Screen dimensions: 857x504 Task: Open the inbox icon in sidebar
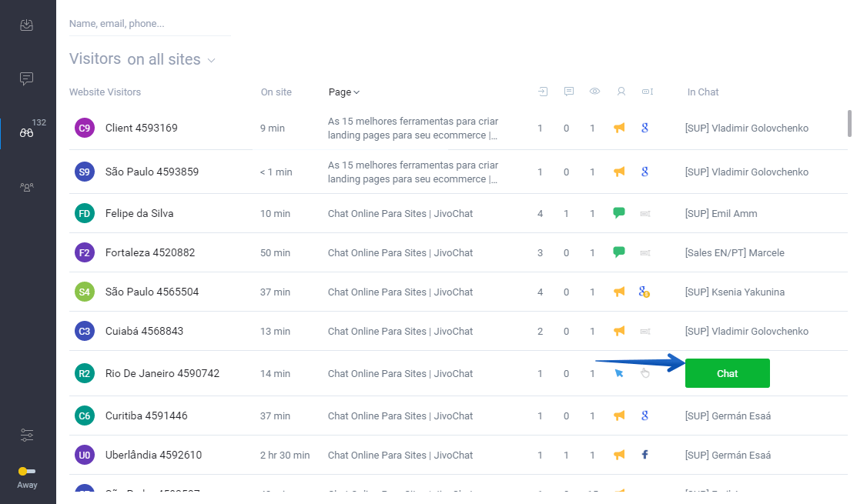pyautogui.click(x=26, y=25)
